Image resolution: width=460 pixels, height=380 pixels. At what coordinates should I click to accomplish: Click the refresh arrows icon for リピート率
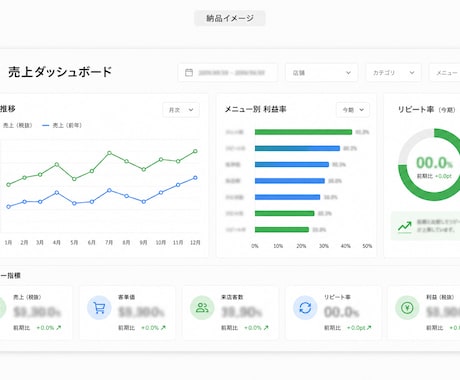[x=305, y=307]
